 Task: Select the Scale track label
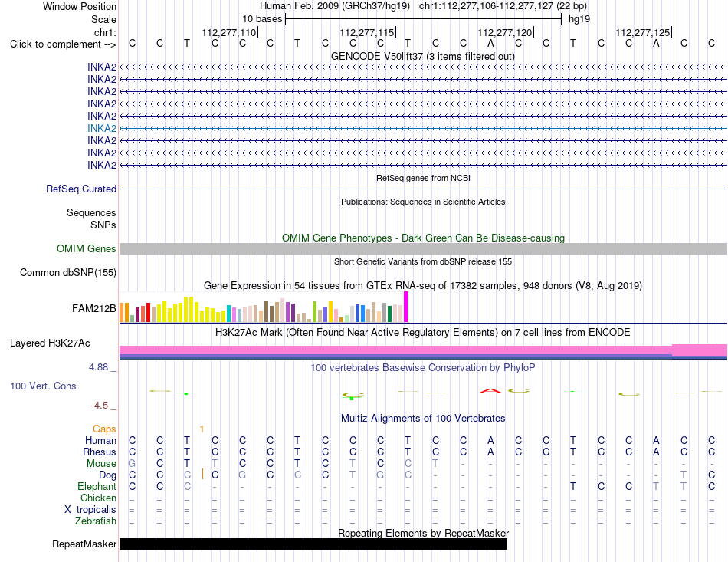103,19
